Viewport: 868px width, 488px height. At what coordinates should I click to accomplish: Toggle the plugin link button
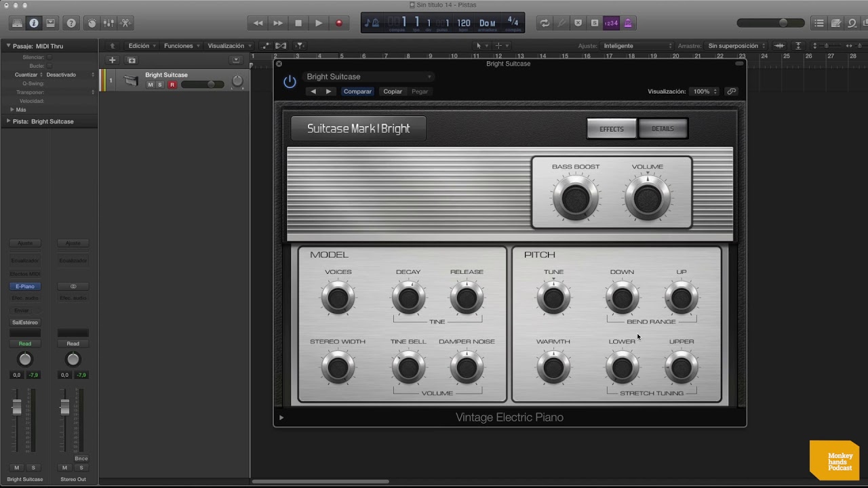click(731, 91)
